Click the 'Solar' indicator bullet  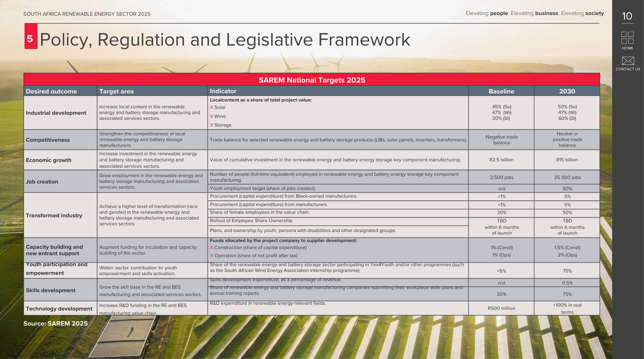click(x=218, y=107)
